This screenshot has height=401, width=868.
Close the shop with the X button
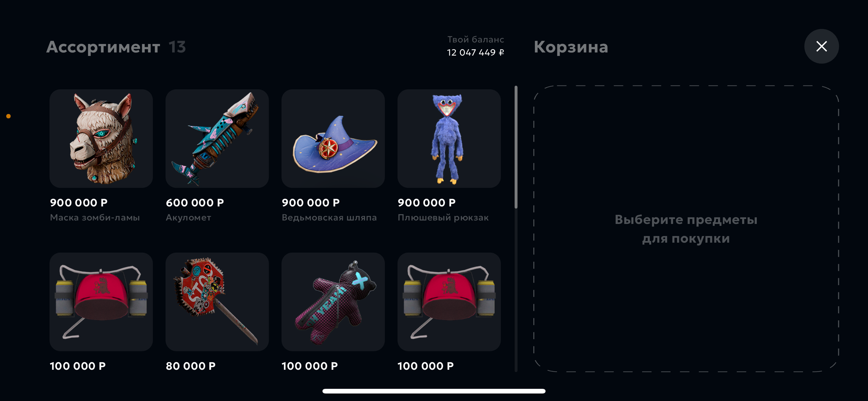(x=821, y=46)
